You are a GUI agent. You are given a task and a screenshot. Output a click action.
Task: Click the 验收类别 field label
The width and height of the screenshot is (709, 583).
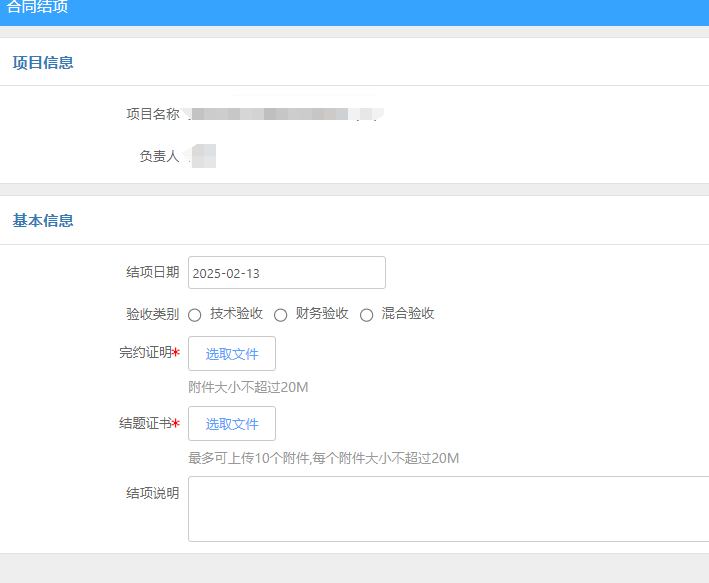pyautogui.click(x=152, y=314)
